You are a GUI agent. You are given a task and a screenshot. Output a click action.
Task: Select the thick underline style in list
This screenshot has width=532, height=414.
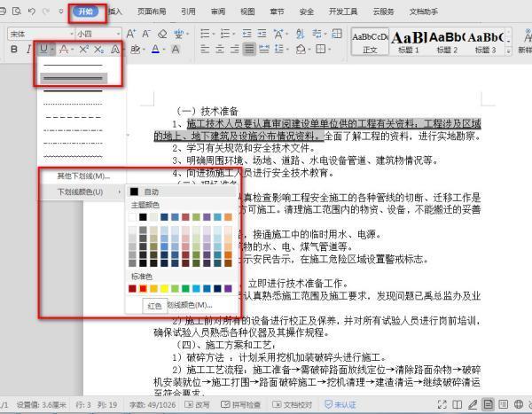pyautogui.click(x=74, y=78)
